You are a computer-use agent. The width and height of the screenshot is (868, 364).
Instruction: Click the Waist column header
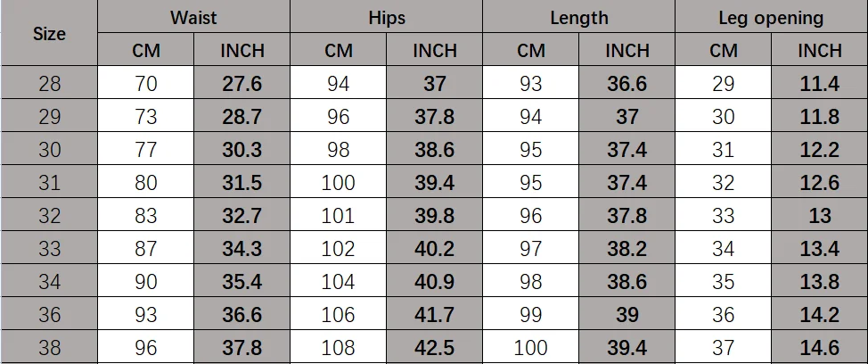pos(193,17)
